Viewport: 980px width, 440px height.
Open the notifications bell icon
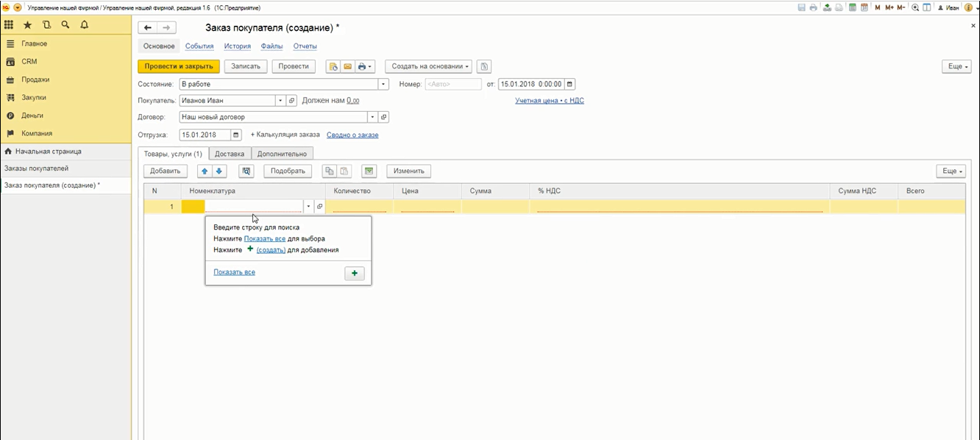pos(84,25)
